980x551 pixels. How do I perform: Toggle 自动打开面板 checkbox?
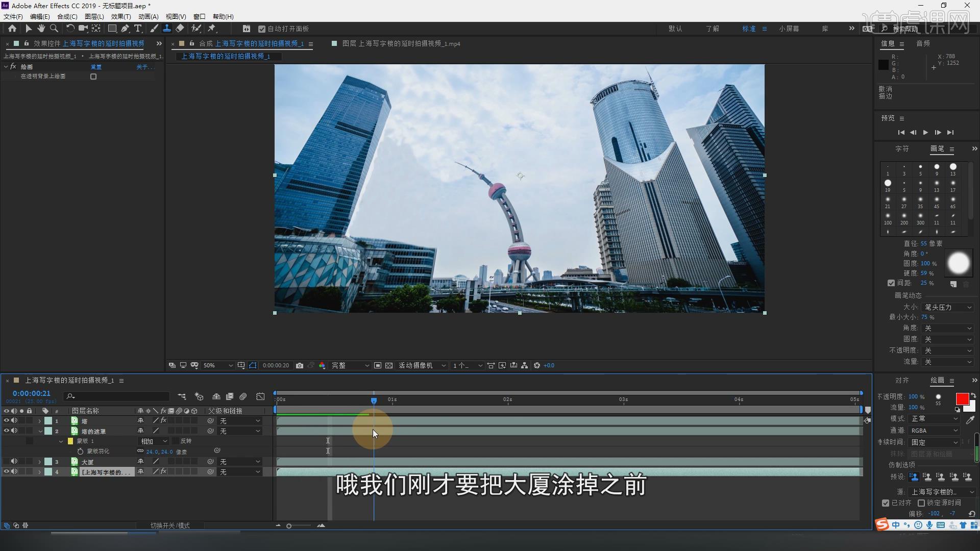tap(262, 29)
